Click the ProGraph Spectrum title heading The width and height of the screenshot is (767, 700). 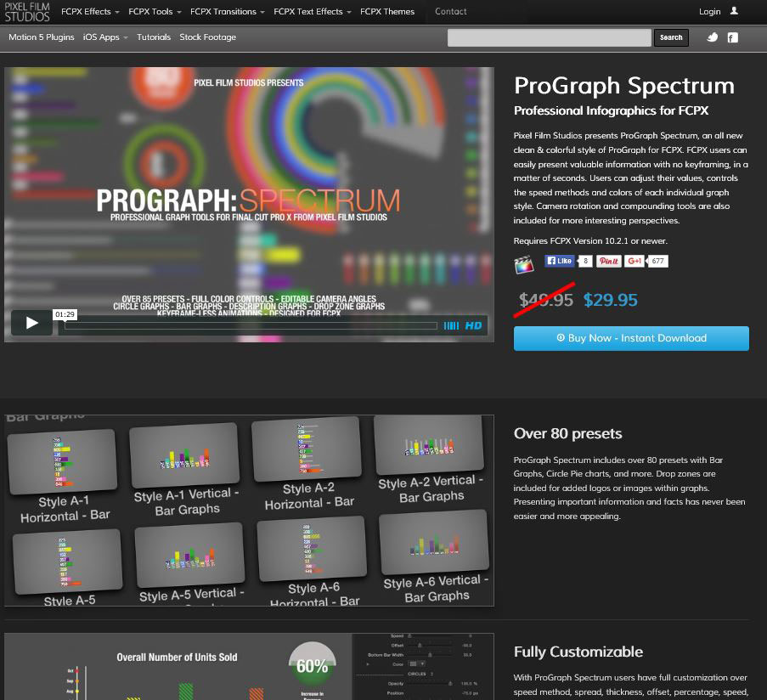pos(624,86)
